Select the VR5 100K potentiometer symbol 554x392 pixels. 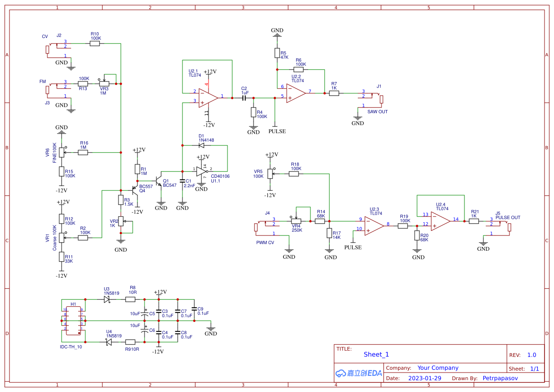[x=271, y=173]
